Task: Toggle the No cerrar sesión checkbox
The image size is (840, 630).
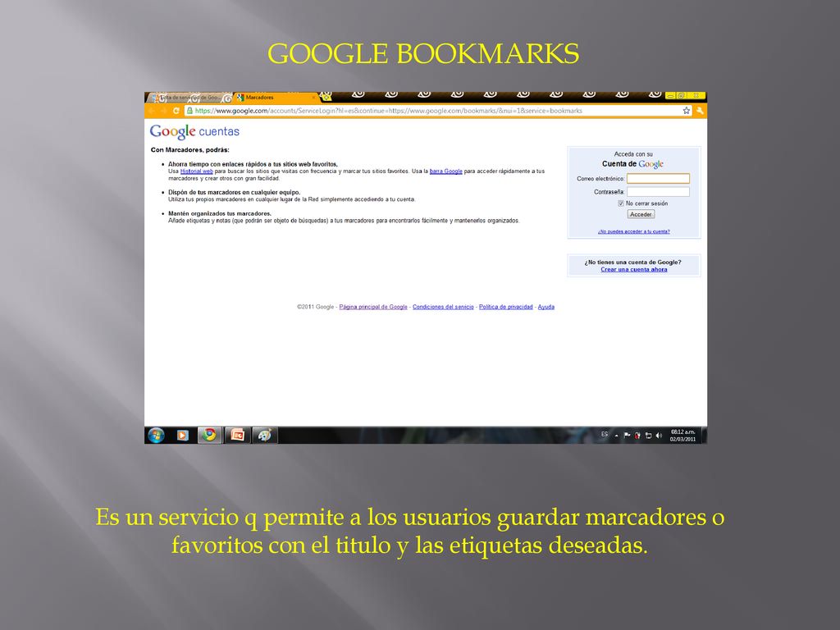Action: pos(621,203)
